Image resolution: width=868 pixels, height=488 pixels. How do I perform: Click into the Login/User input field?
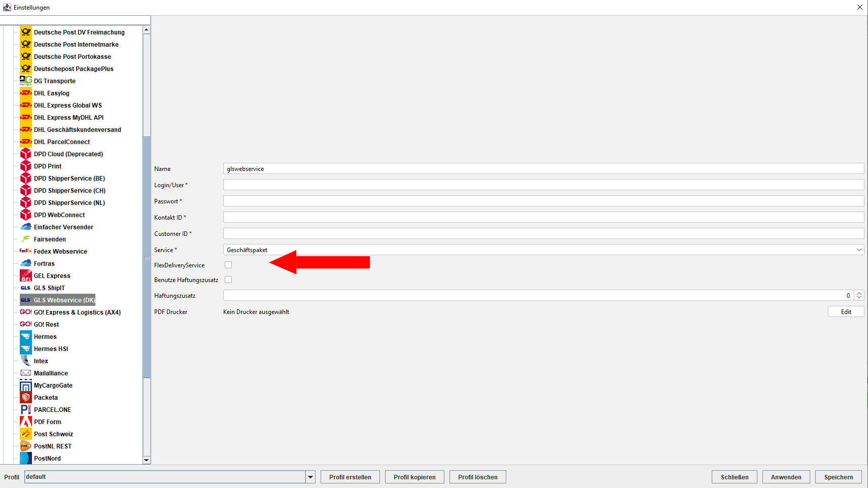(x=543, y=185)
